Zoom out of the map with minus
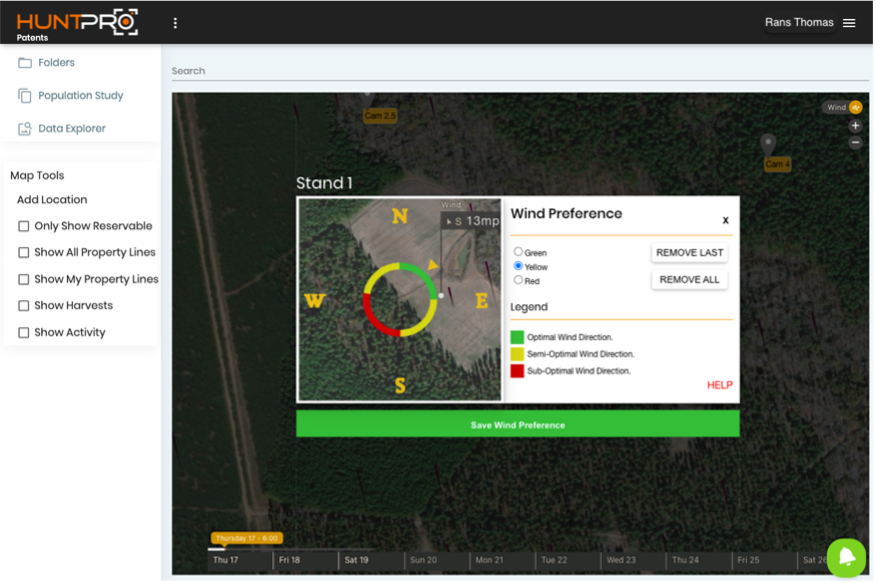The width and height of the screenshot is (876, 583). point(855,142)
